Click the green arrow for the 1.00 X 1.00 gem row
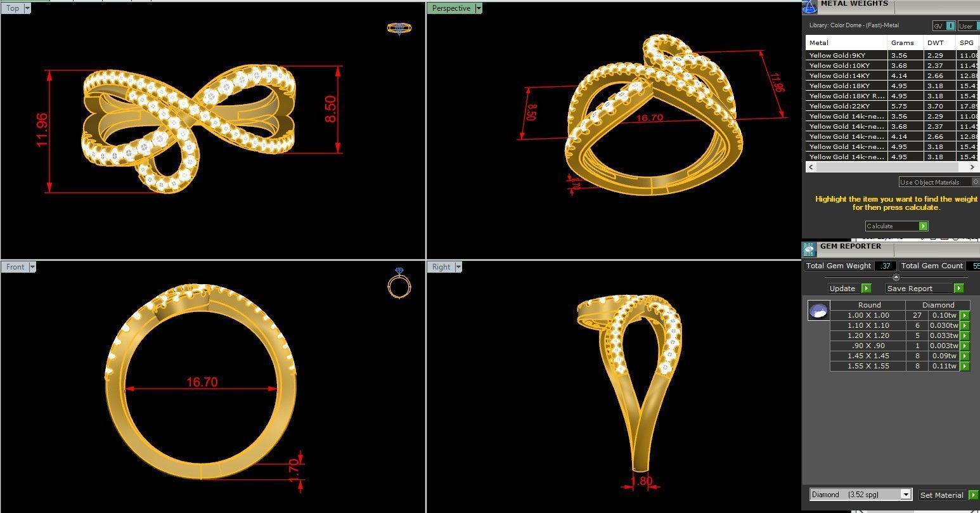 (965, 315)
